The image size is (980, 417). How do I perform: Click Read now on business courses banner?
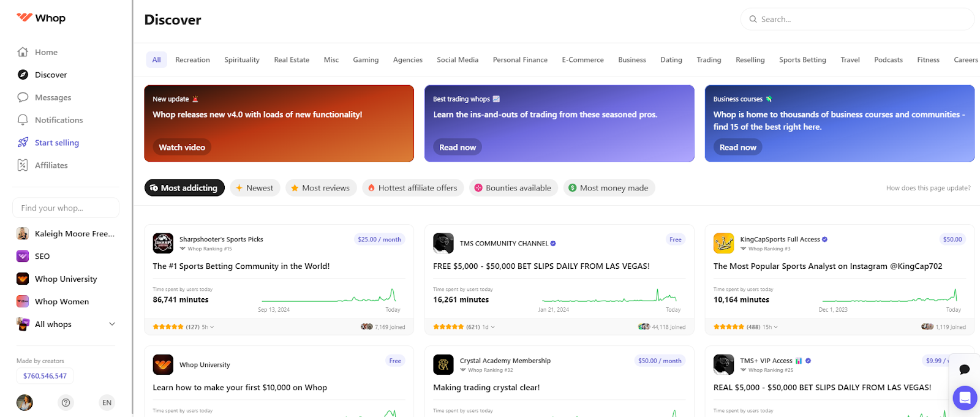point(737,147)
